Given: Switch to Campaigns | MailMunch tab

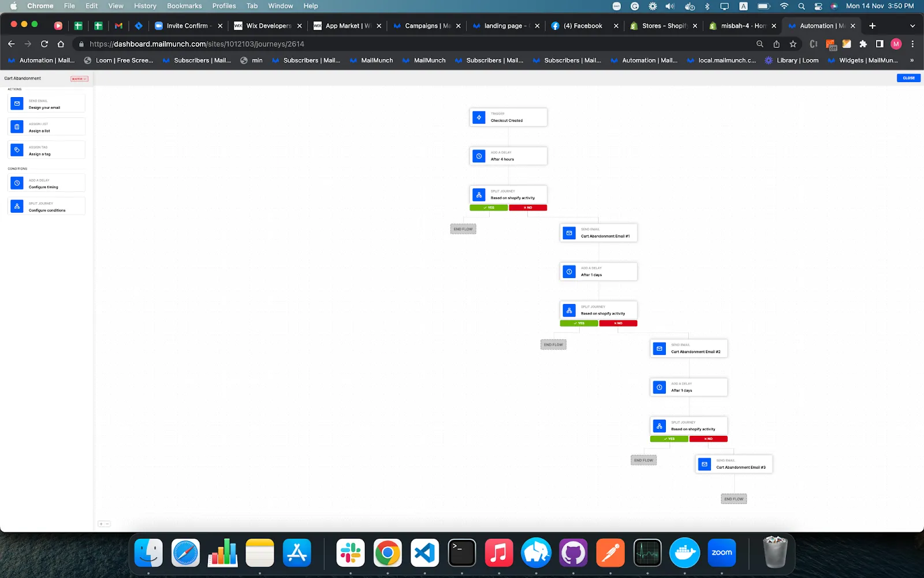Looking at the screenshot, I should coord(426,26).
